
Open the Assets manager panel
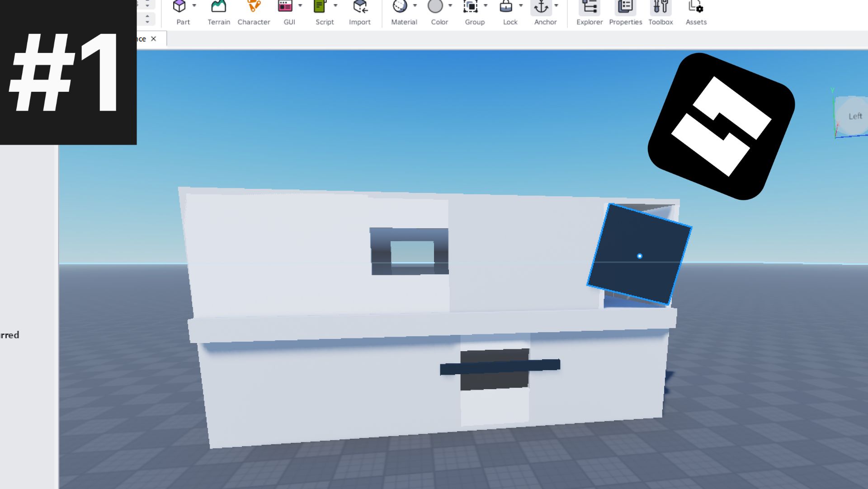point(696,6)
